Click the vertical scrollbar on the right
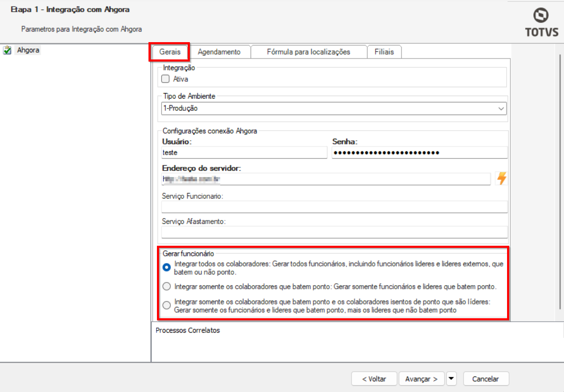The width and height of the screenshot is (564, 392). pos(560,182)
